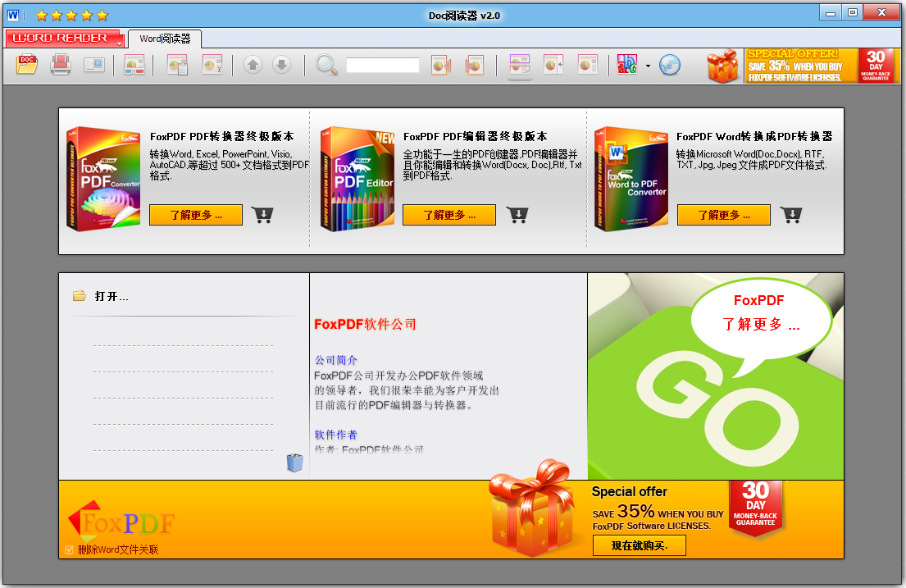Image resolution: width=906 pixels, height=588 pixels.
Task: Open a Doc file using the folder icon
Action: pyautogui.click(x=25, y=65)
